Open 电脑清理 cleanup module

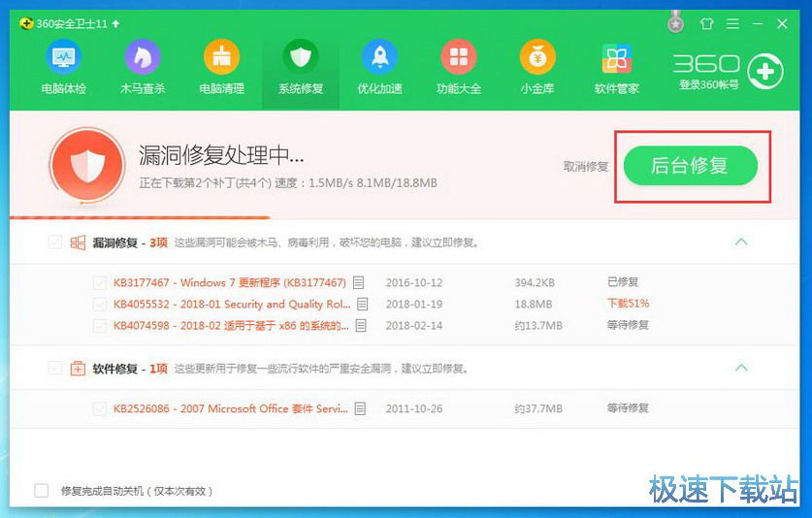(x=221, y=68)
